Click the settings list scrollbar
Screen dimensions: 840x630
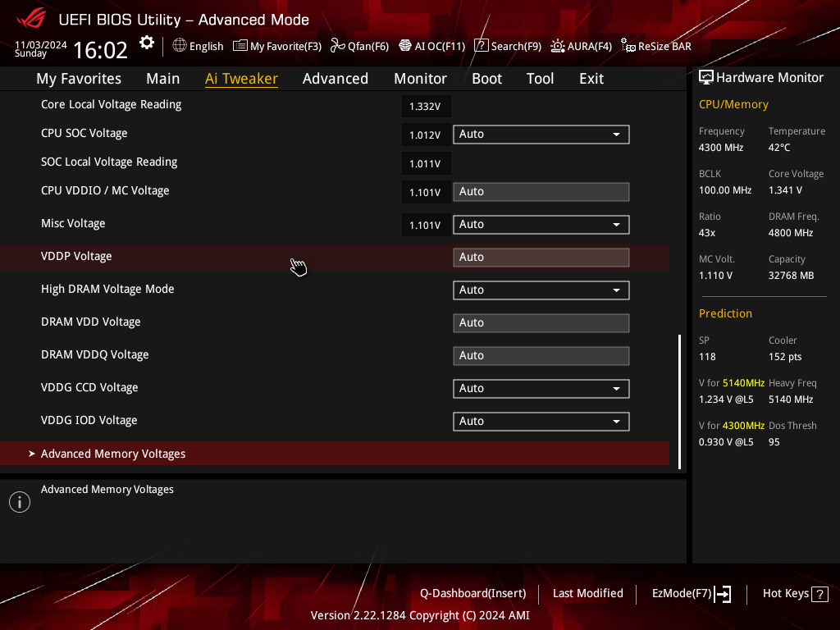tap(679, 402)
